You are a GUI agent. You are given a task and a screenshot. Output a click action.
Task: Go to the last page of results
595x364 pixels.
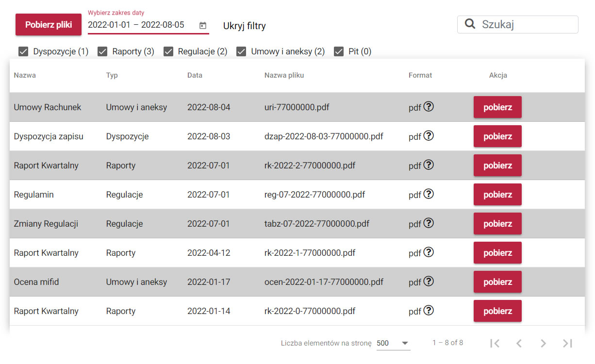[x=567, y=343]
